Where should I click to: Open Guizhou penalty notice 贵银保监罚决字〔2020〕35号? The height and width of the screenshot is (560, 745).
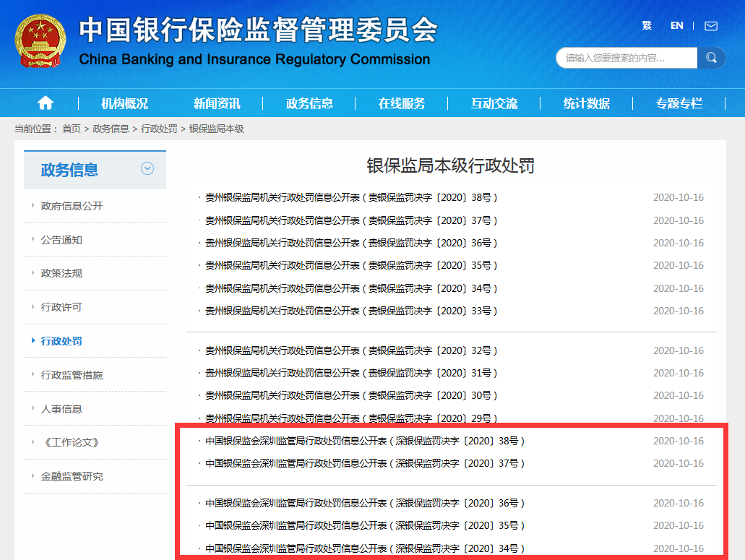351,265
